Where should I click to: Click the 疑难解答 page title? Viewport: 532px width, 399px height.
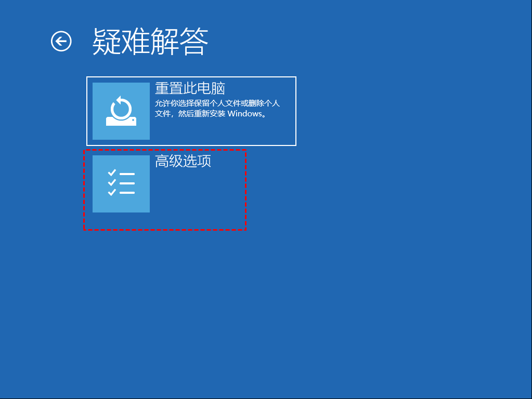click(x=150, y=42)
